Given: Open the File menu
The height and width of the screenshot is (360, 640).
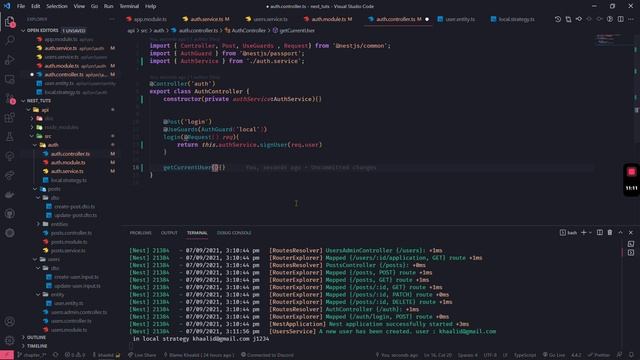Looking at the screenshot, I should click(21, 6).
